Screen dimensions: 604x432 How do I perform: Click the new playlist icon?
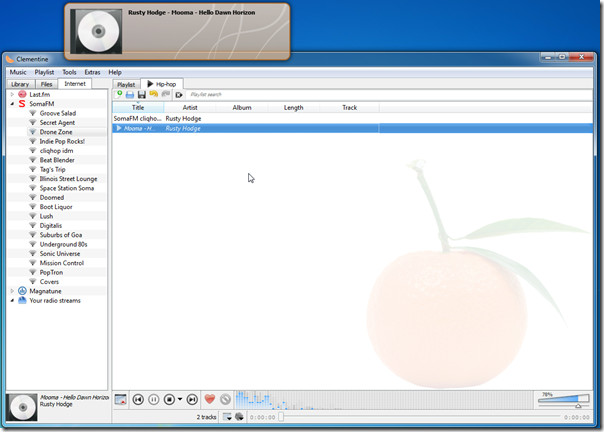pos(119,94)
